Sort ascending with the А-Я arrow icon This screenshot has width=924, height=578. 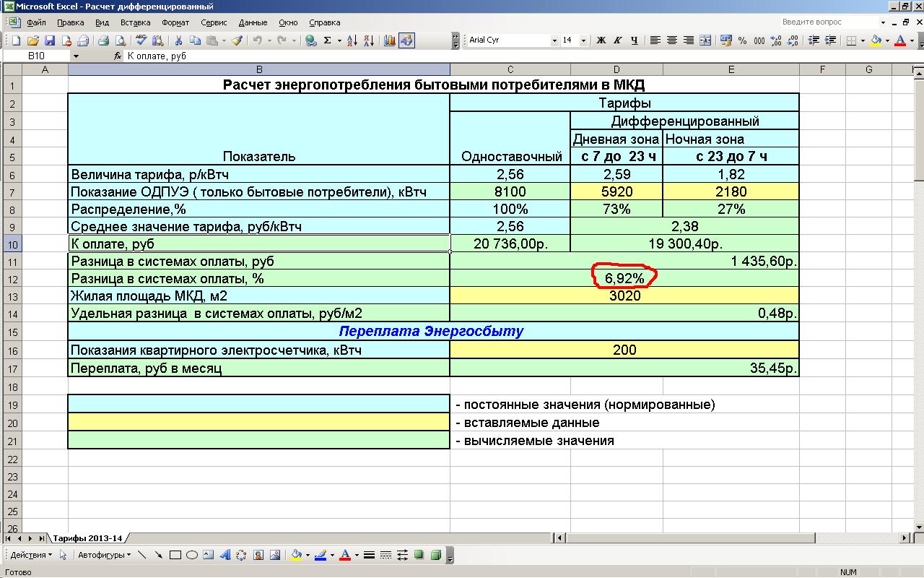click(352, 40)
